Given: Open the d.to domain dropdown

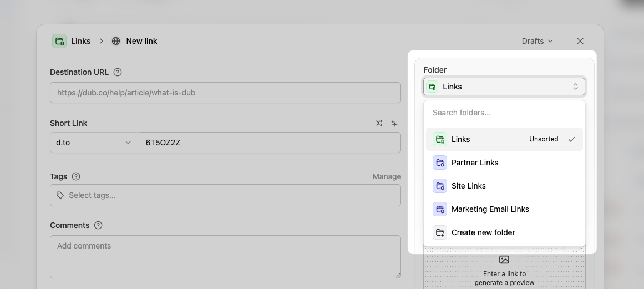Looking at the screenshot, I should coord(94,143).
